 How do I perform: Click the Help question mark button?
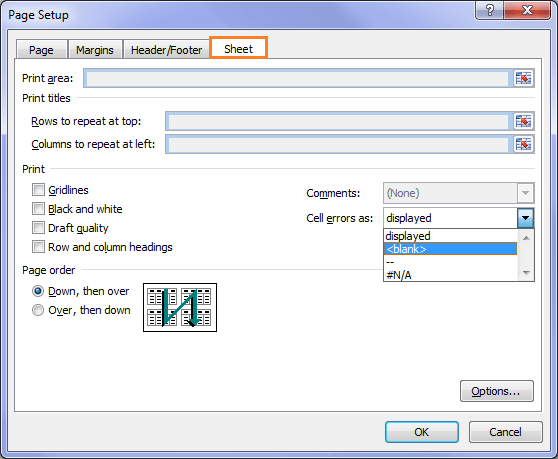point(490,10)
